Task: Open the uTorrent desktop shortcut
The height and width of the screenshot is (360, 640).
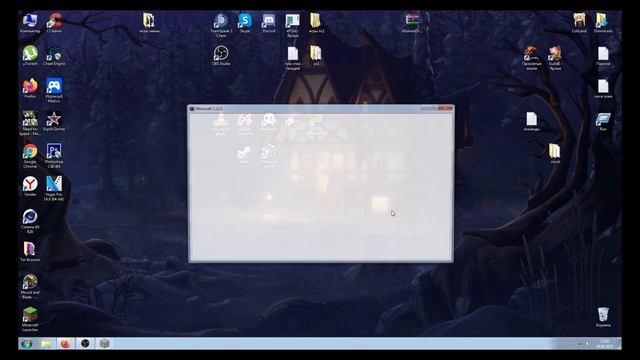Action: [30, 56]
